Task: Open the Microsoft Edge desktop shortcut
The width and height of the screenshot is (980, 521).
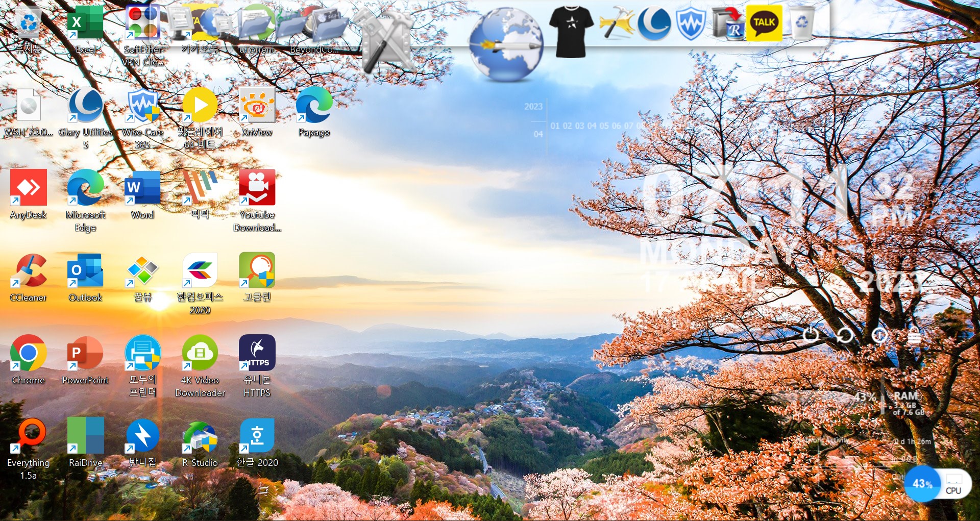Action: [x=85, y=201]
